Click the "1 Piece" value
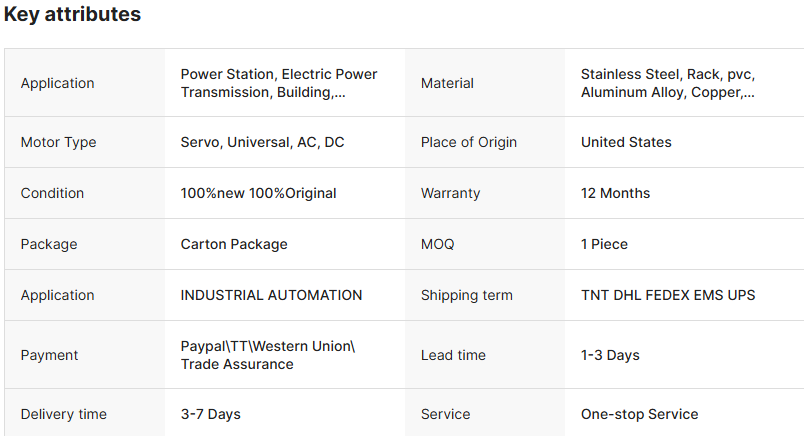 604,244
